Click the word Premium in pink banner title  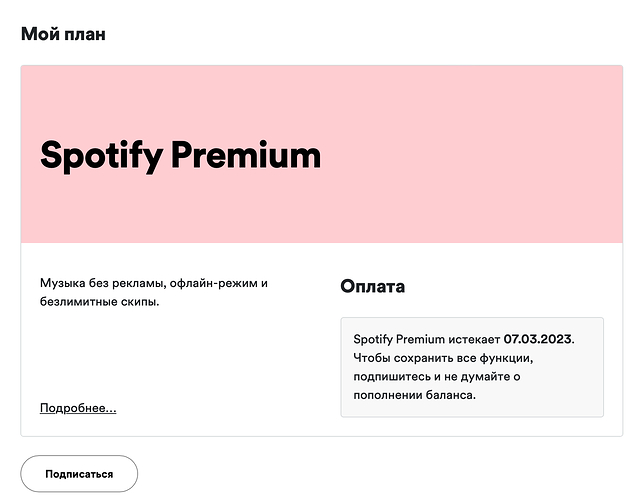point(246,154)
